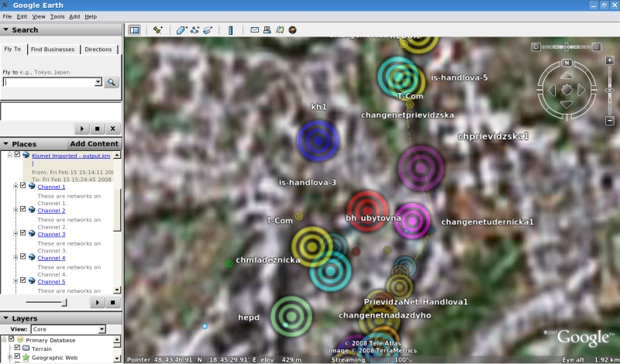Click the red bh_ubytovna network marker
The height and width of the screenshot is (364, 620).
367,211
